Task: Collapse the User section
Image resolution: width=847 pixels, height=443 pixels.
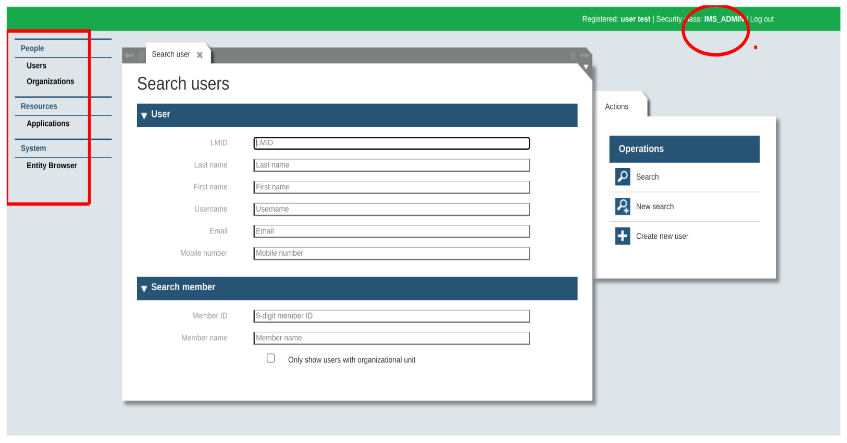Action: (144, 115)
